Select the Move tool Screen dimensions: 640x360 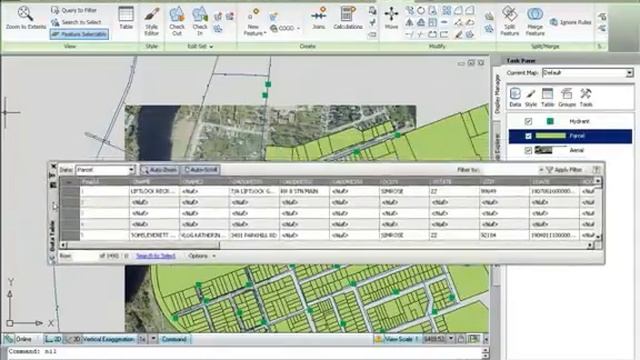[x=391, y=18]
